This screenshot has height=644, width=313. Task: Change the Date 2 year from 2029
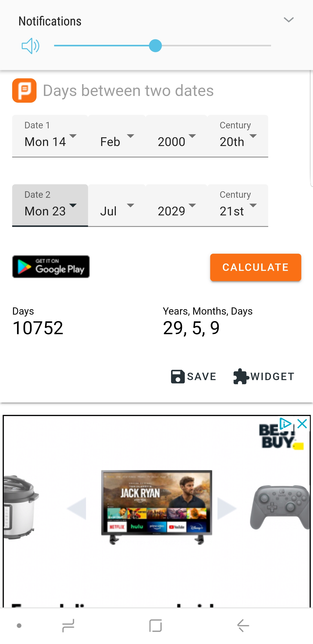[x=176, y=206]
